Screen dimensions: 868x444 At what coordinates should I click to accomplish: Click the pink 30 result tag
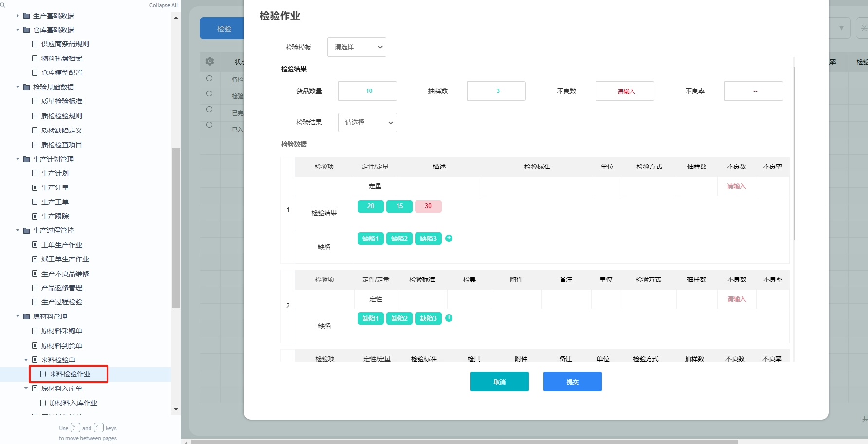tap(428, 206)
